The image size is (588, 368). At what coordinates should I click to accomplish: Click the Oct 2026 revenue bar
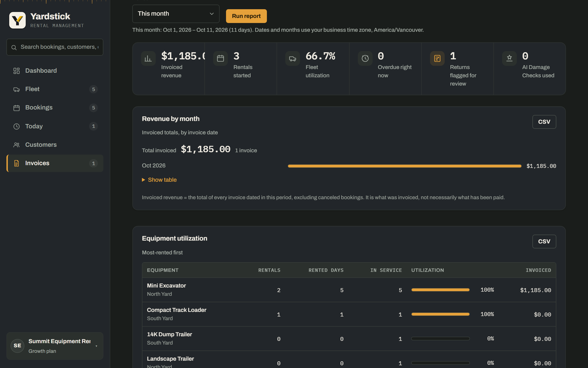click(x=404, y=166)
